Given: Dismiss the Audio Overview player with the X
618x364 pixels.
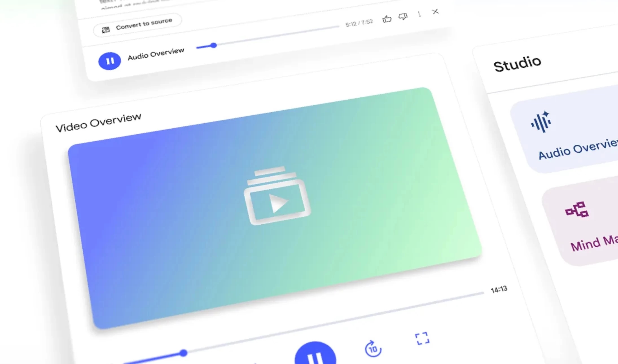Looking at the screenshot, I should (x=435, y=12).
